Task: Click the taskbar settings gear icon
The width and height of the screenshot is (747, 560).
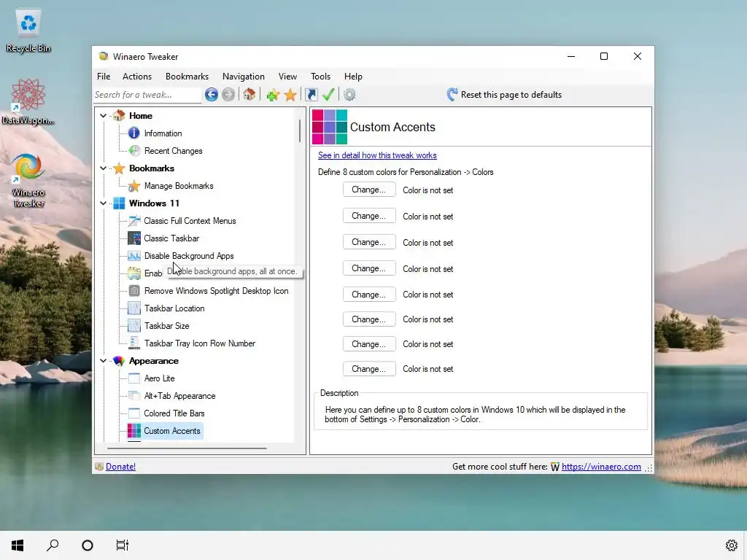Action: pyautogui.click(x=732, y=545)
